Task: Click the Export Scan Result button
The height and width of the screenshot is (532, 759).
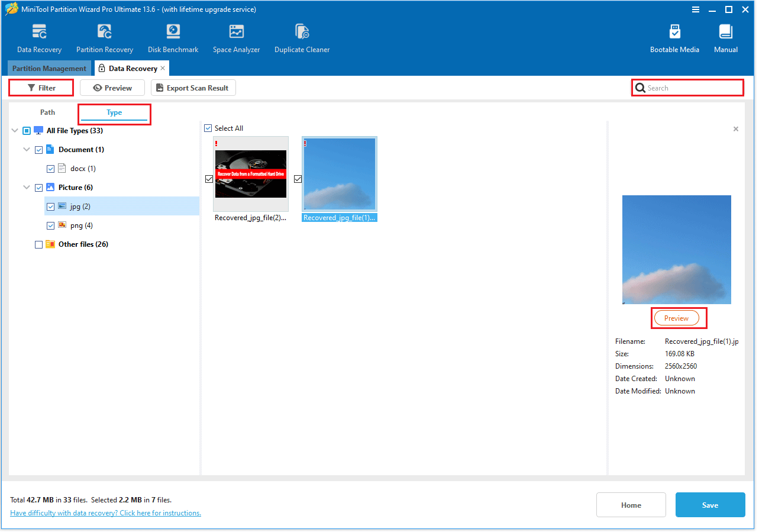Action: (193, 88)
